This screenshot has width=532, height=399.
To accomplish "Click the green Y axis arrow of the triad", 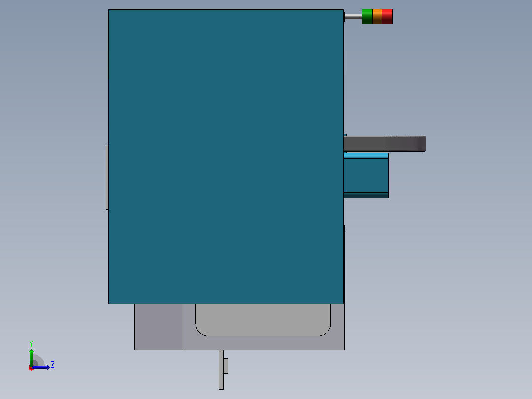I will (31, 358).
